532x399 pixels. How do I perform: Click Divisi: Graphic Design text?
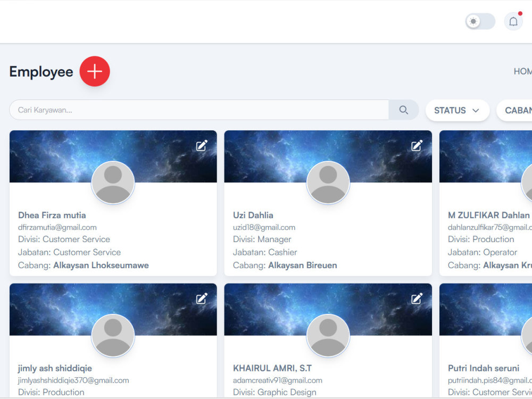tap(275, 392)
